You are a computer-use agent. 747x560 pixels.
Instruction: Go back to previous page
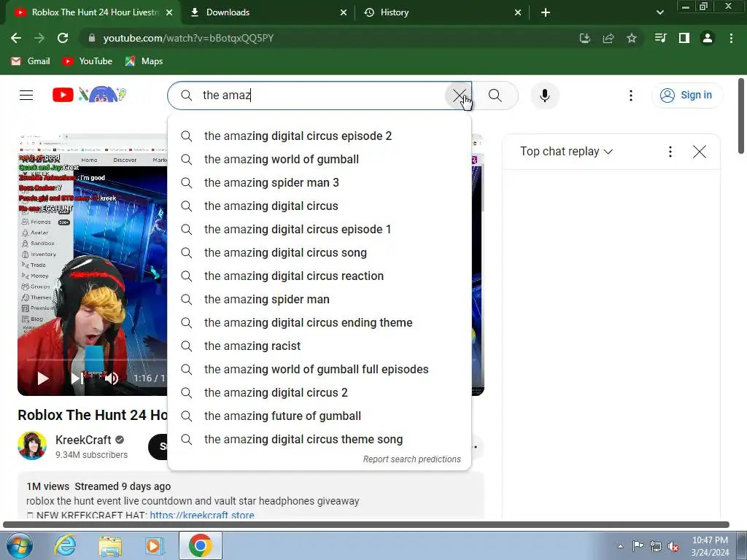point(16,38)
